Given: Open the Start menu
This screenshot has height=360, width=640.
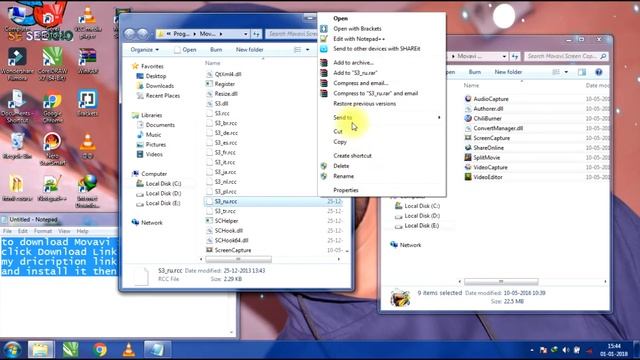Looking at the screenshot, I should click(12, 350).
